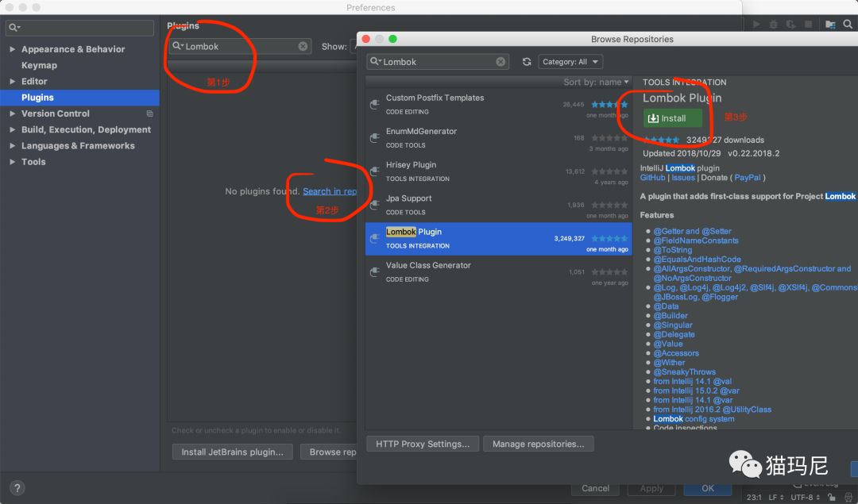The image size is (858, 504).
Task: Open the @SneakyThrows feature link
Action: (684, 371)
